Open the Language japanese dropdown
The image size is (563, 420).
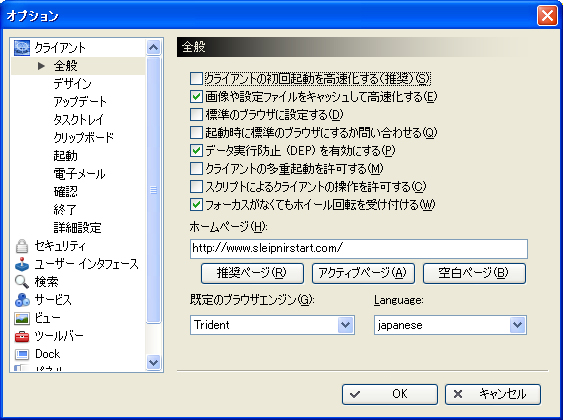point(517,325)
